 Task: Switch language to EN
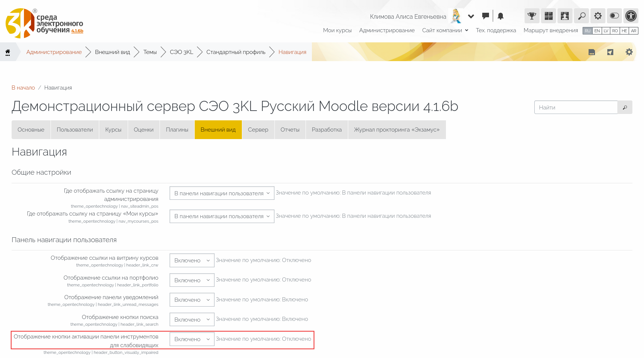tap(597, 31)
